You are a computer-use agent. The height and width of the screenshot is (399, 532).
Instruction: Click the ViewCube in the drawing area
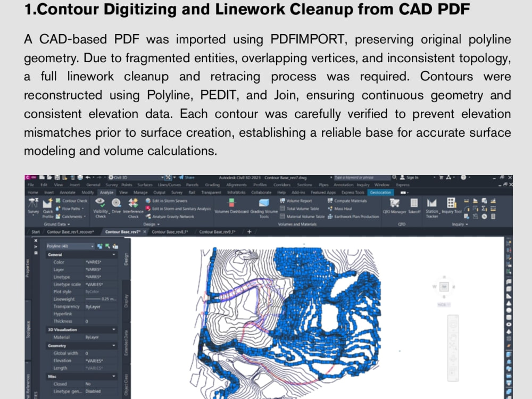pos(444,287)
